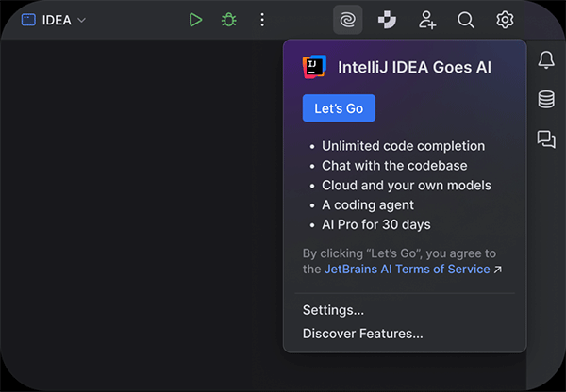Choose Discover Features... in the popup

[362, 333]
